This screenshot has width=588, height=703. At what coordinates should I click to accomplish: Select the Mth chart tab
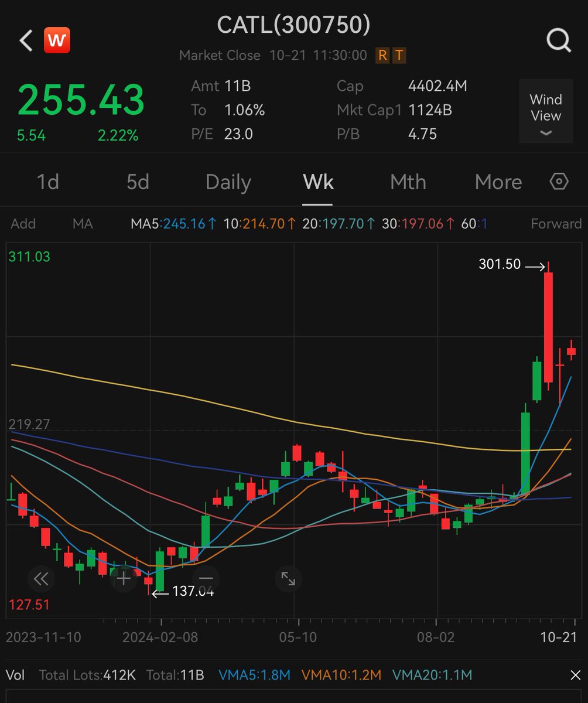coord(408,182)
